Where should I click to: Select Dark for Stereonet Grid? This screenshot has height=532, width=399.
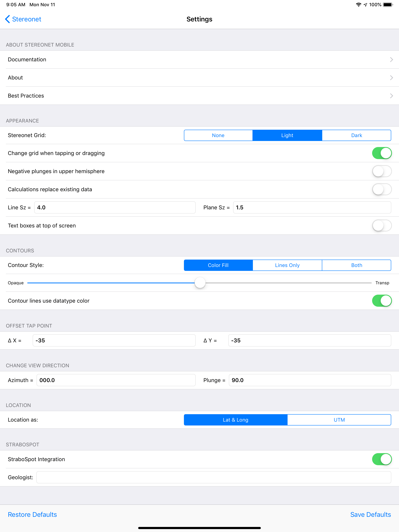click(x=357, y=135)
